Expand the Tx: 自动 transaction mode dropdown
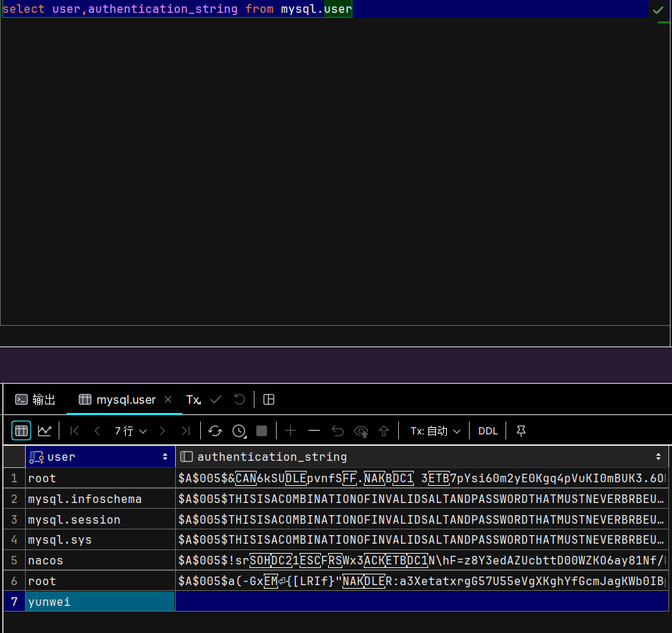Image resolution: width=672 pixels, height=633 pixels. tap(435, 431)
